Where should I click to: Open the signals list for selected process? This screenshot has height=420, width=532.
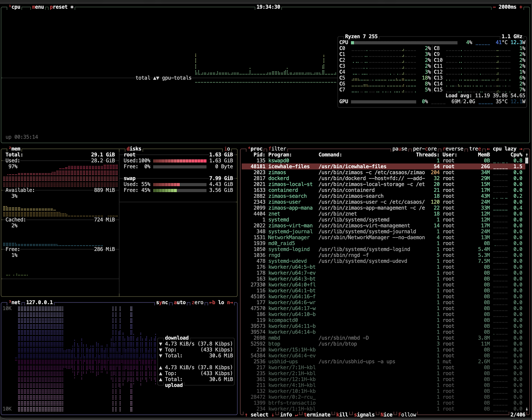click(x=364, y=415)
